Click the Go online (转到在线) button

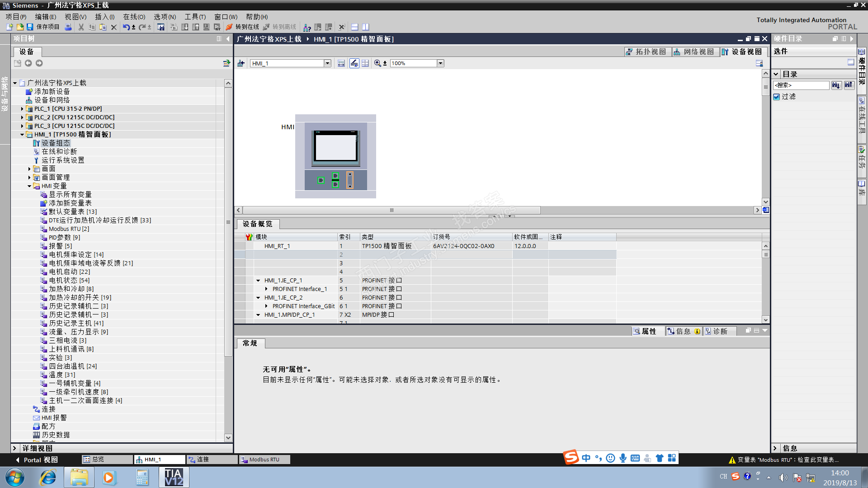tap(243, 27)
